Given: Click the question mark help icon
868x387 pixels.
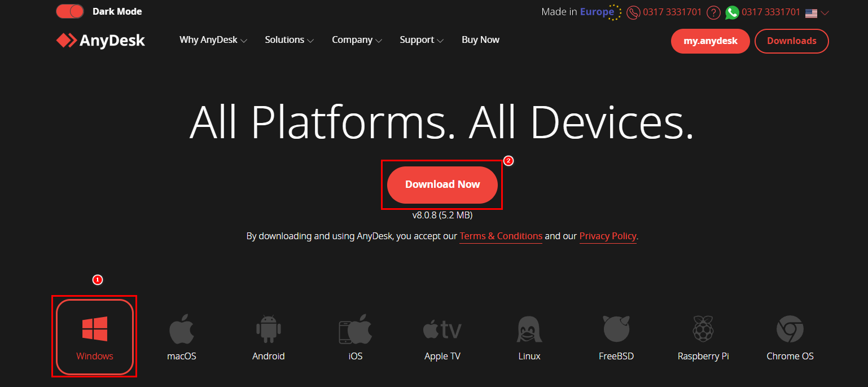Looking at the screenshot, I should (714, 12).
